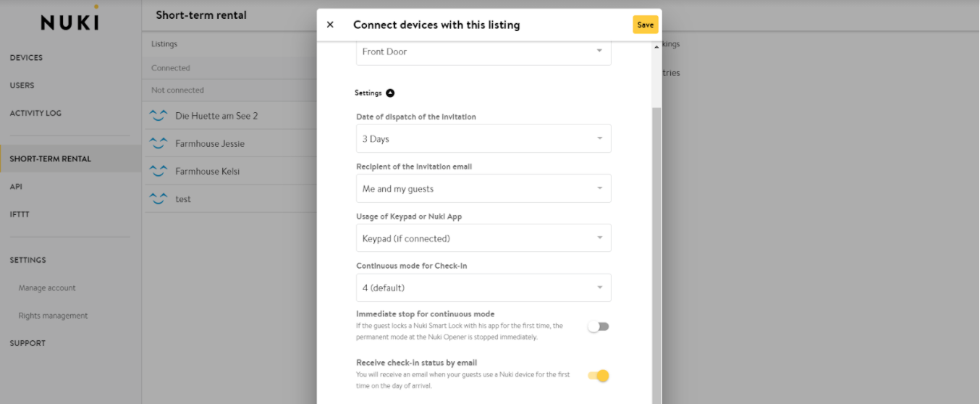Viewport: 980px width, 404px height.
Task: Enable immediate stop for continuous mode
Action: click(599, 327)
